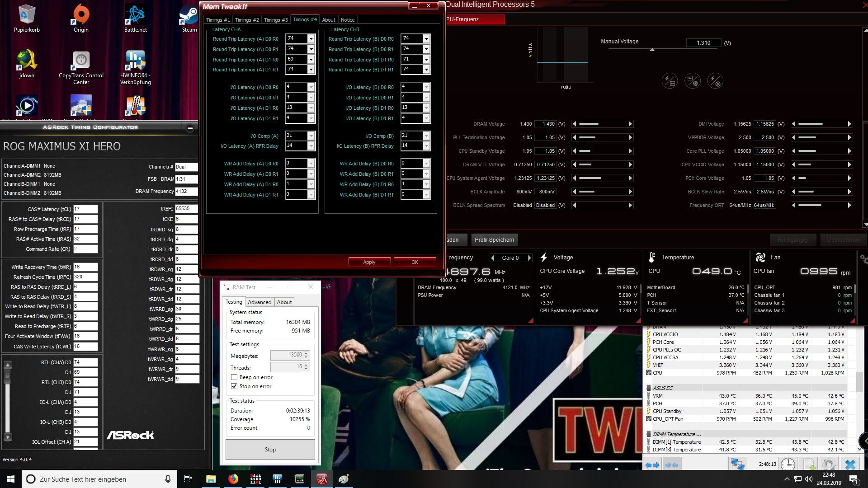Click the Task View taskbar icon
868x488 pixels.
tap(188, 479)
